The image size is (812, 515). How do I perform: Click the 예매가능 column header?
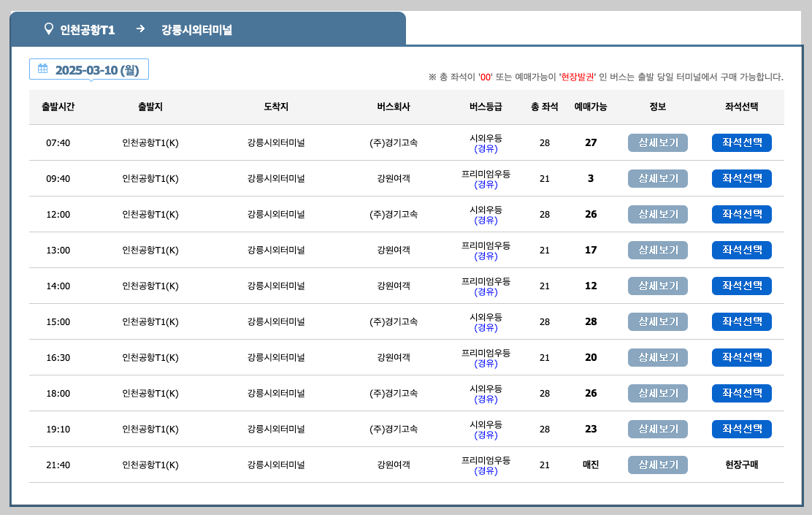tap(591, 107)
